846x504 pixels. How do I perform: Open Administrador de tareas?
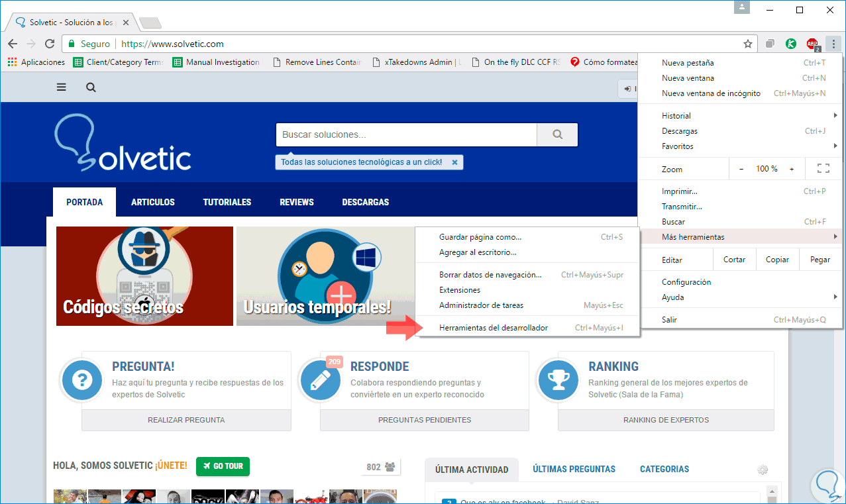(527, 305)
